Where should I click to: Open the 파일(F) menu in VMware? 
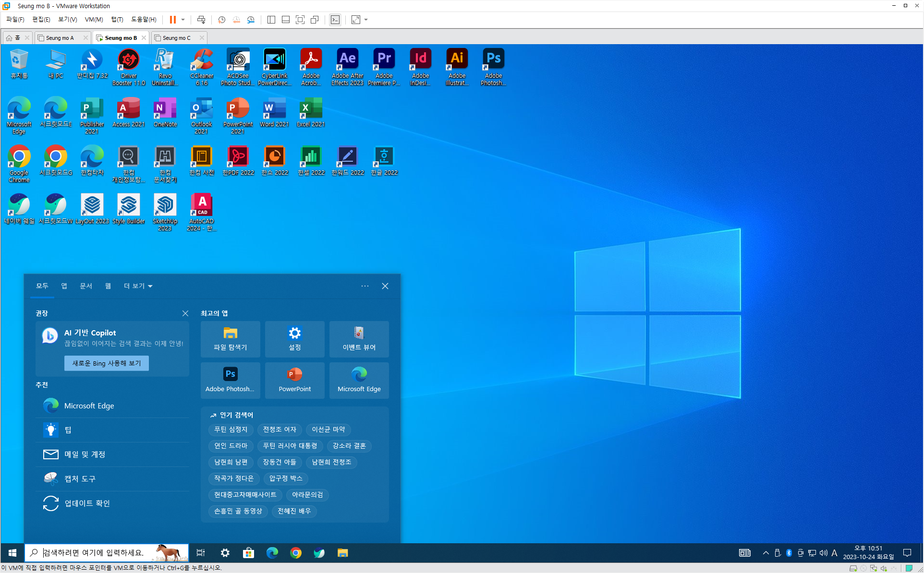pyautogui.click(x=15, y=20)
